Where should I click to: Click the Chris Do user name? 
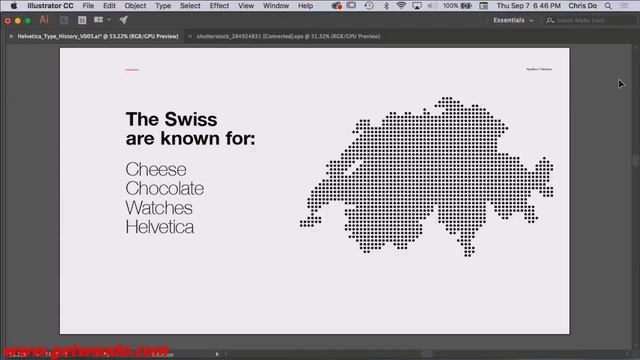coord(582,6)
